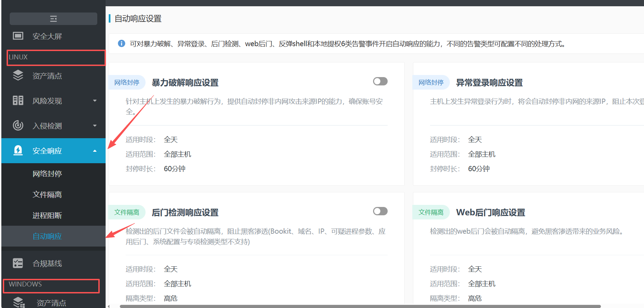
Task: Click 高危 isolation type in 后门检测 card
Action: click(x=171, y=298)
